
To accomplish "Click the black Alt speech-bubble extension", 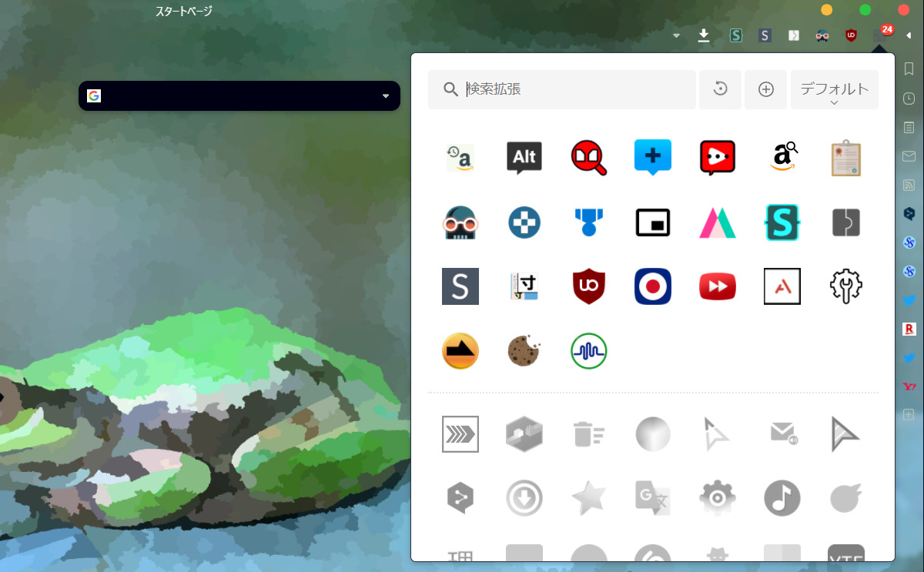I will coord(524,158).
